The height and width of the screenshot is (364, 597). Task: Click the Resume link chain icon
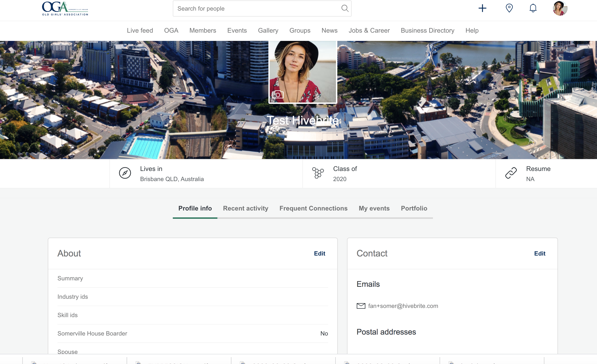[511, 173]
